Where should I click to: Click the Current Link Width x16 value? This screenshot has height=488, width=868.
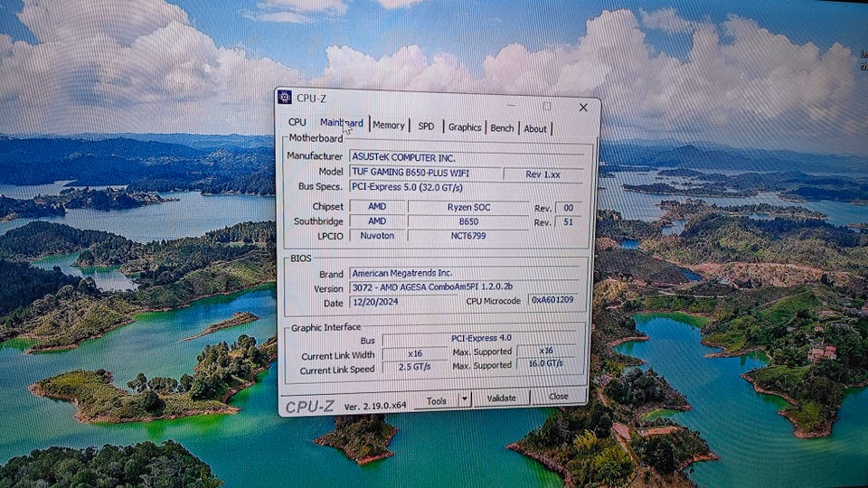point(415,353)
